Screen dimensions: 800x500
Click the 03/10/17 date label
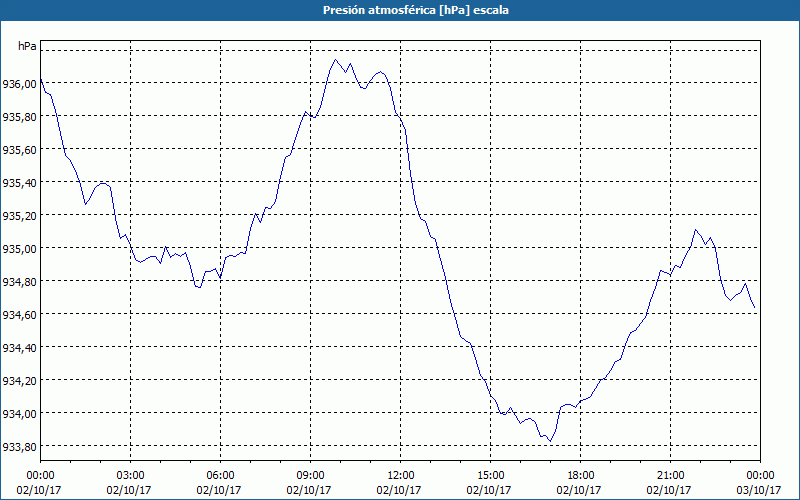(x=760, y=490)
